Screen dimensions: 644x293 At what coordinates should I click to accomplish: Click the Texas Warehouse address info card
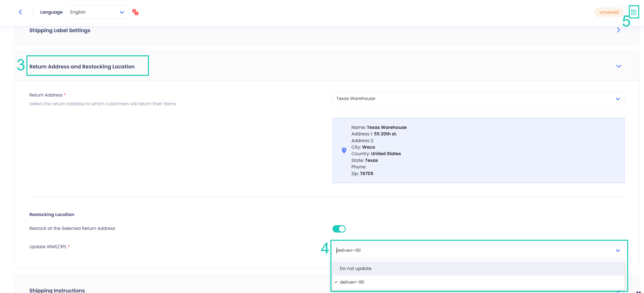click(x=478, y=150)
